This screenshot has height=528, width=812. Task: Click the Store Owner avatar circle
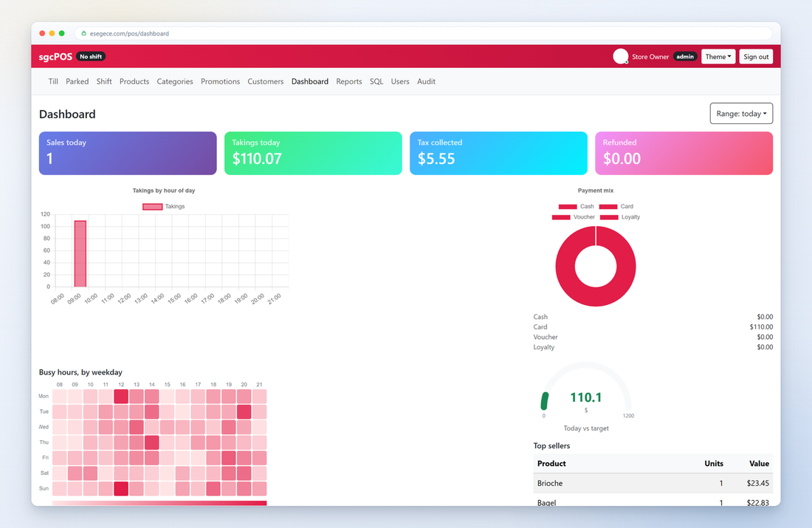[x=620, y=56]
